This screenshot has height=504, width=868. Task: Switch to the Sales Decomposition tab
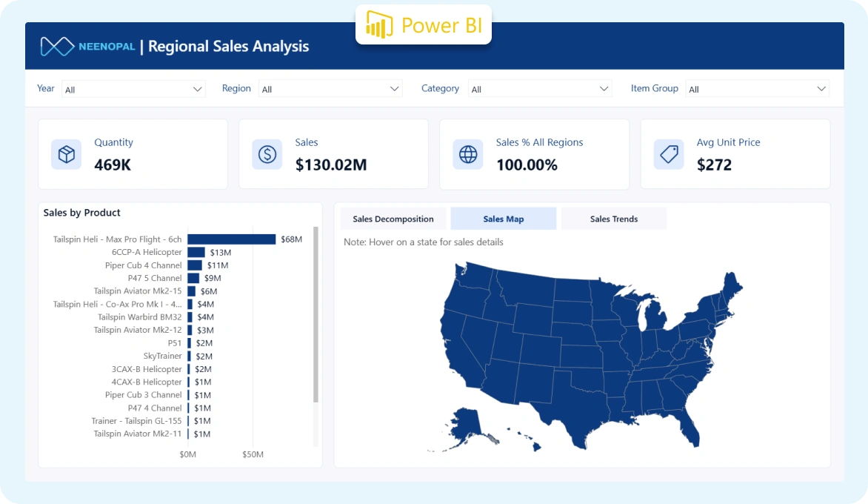click(x=393, y=219)
